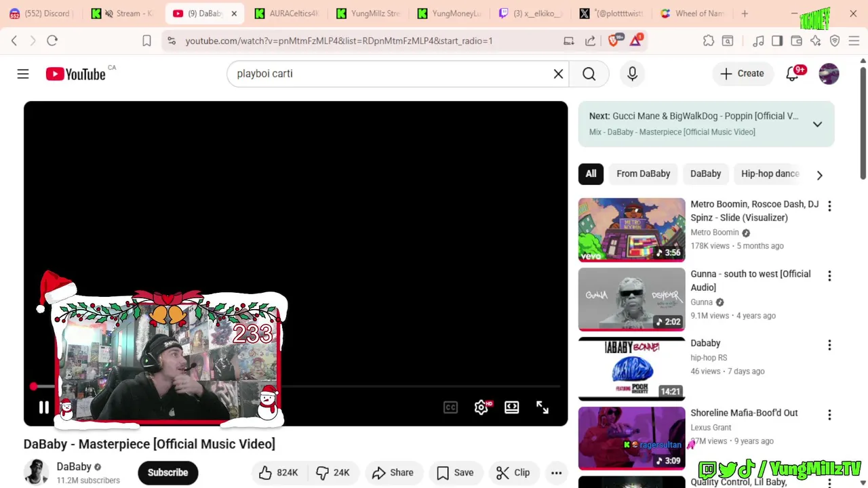Select the DaBaby filter chip
Image resolution: width=868 pixels, height=488 pixels.
tap(705, 174)
